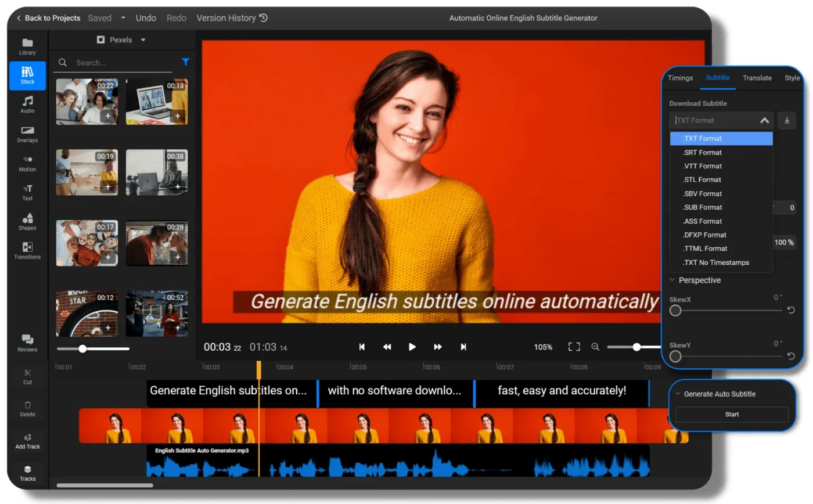Viewport: 813px width, 504px height.
Task: Click Start to generate auto subtitle
Action: pos(732,414)
